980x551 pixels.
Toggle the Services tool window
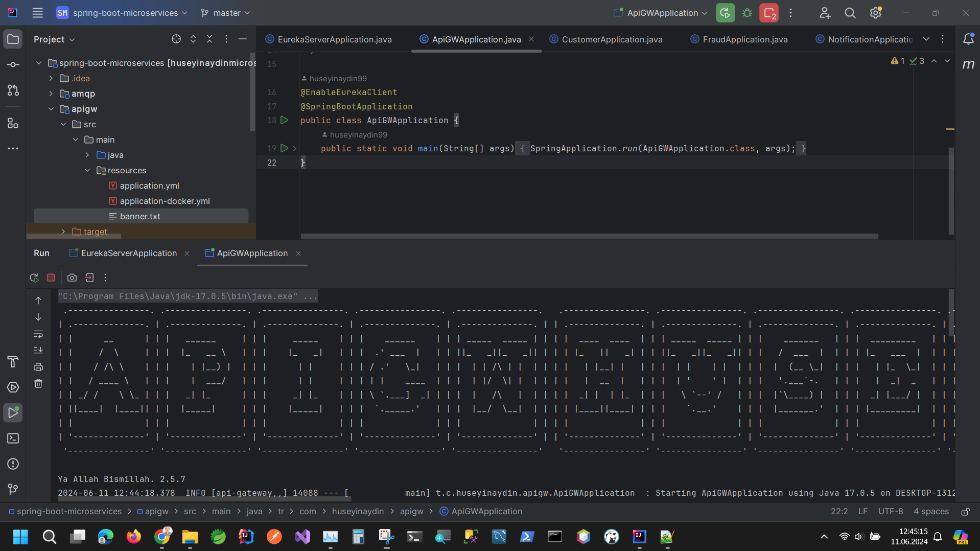pyautogui.click(x=13, y=387)
